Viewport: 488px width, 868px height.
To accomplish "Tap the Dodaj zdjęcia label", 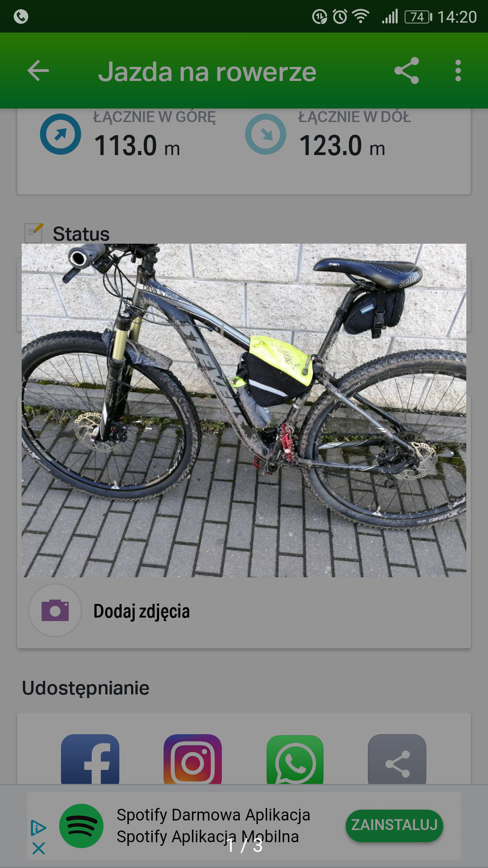I will point(141,611).
